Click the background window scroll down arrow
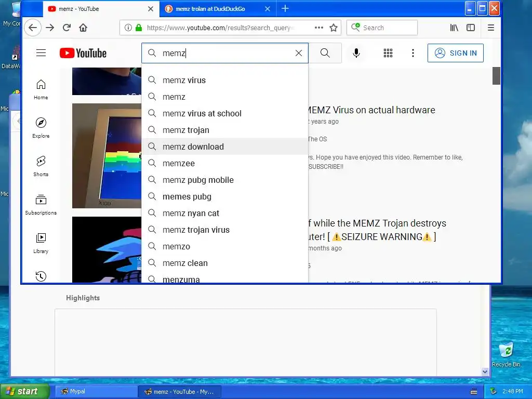This screenshot has height=399, width=532. (485, 371)
